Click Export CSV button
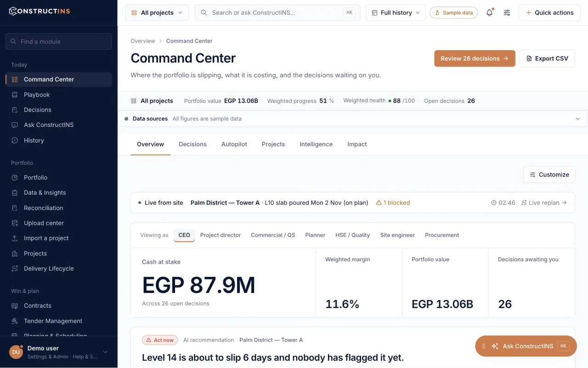The height and width of the screenshot is (368, 588). (547, 58)
